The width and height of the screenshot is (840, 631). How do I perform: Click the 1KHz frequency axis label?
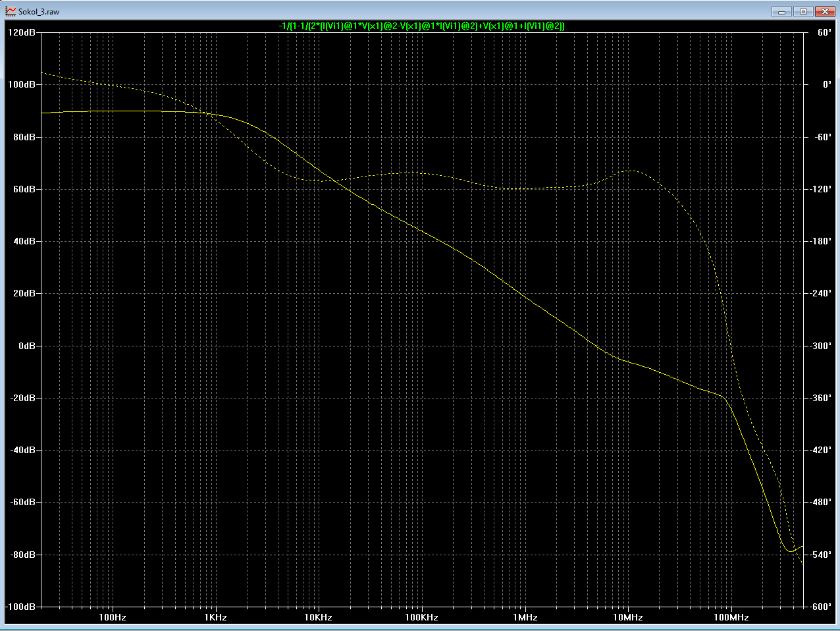pyautogui.click(x=215, y=617)
